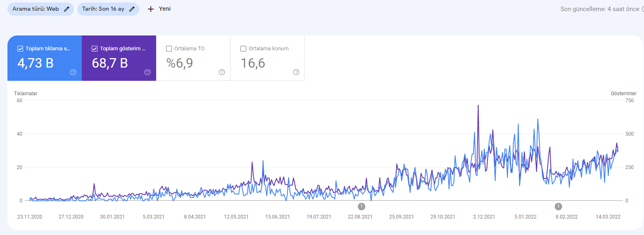Enable the Ortalama konum checkbox
The height and width of the screenshot is (235, 644).
(x=243, y=49)
